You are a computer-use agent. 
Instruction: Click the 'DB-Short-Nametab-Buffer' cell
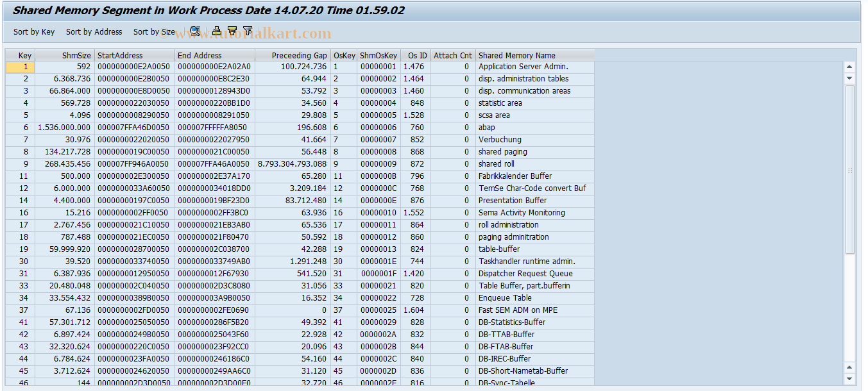[535, 371]
